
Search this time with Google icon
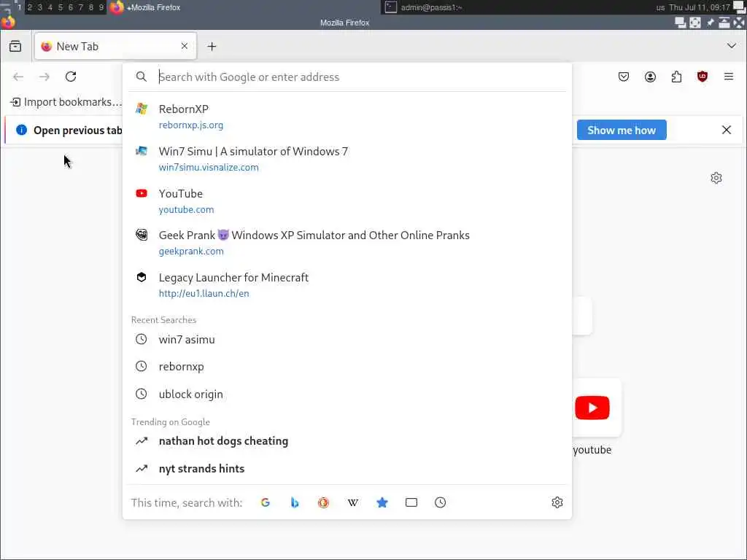pyautogui.click(x=266, y=503)
